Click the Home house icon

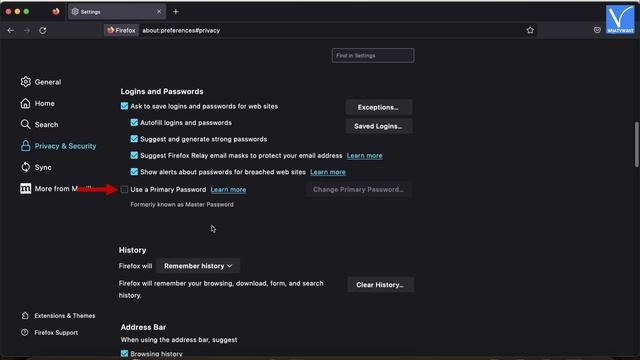tap(25, 103)
